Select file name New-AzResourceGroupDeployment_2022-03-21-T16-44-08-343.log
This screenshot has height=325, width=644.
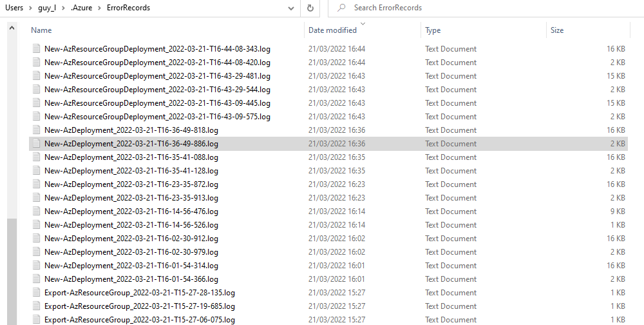coord(157,48)
